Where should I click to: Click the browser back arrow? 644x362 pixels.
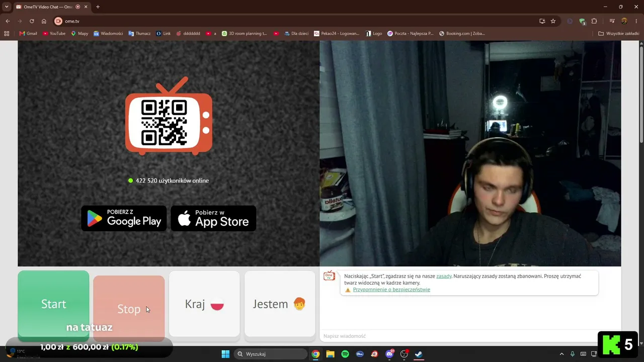[x=8, y=21]
